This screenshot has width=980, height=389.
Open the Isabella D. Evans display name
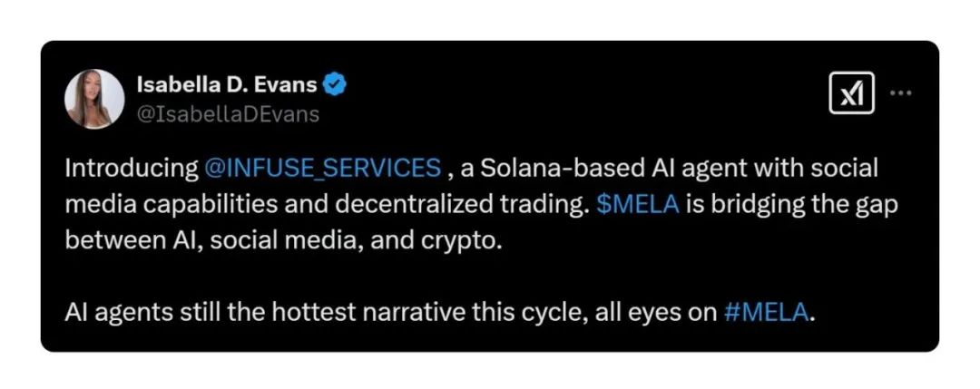tap(227, 86)
